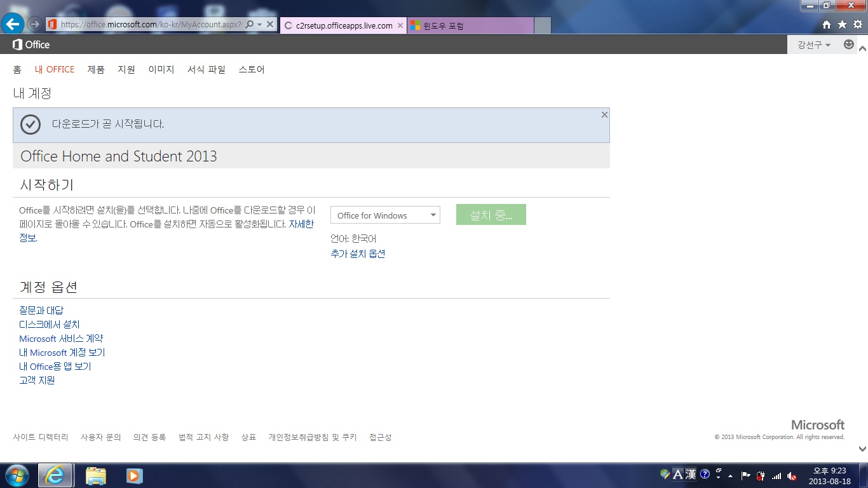The image size is (868, 488).
Task: Click the Microsoft logo in footer
Action: pos(818,424)
